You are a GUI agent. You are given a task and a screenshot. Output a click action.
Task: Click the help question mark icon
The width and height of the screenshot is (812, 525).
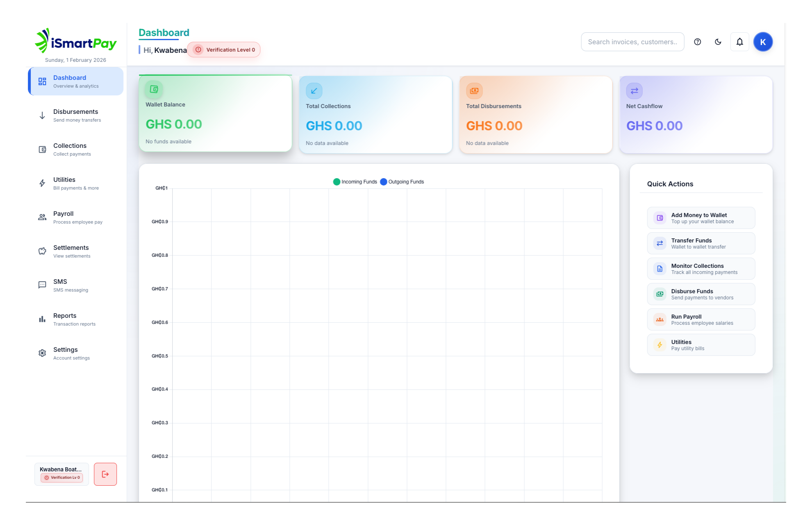tap(697, 42)
